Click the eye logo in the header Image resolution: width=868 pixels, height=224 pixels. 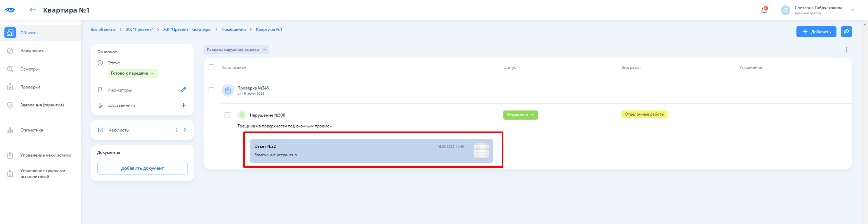pos(10,10)
